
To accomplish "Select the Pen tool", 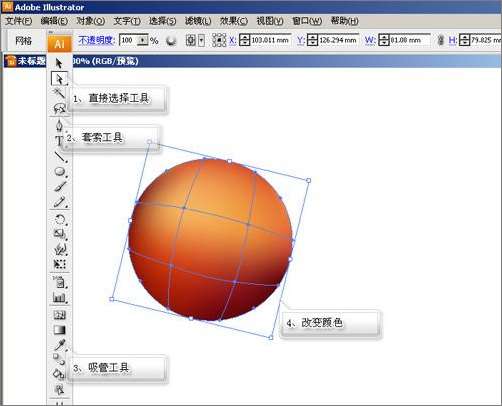I will click(59, 126).
